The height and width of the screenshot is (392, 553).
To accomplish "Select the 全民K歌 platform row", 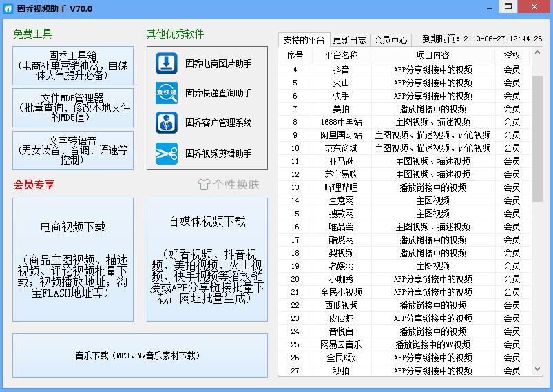I will (x=404, y=358).
